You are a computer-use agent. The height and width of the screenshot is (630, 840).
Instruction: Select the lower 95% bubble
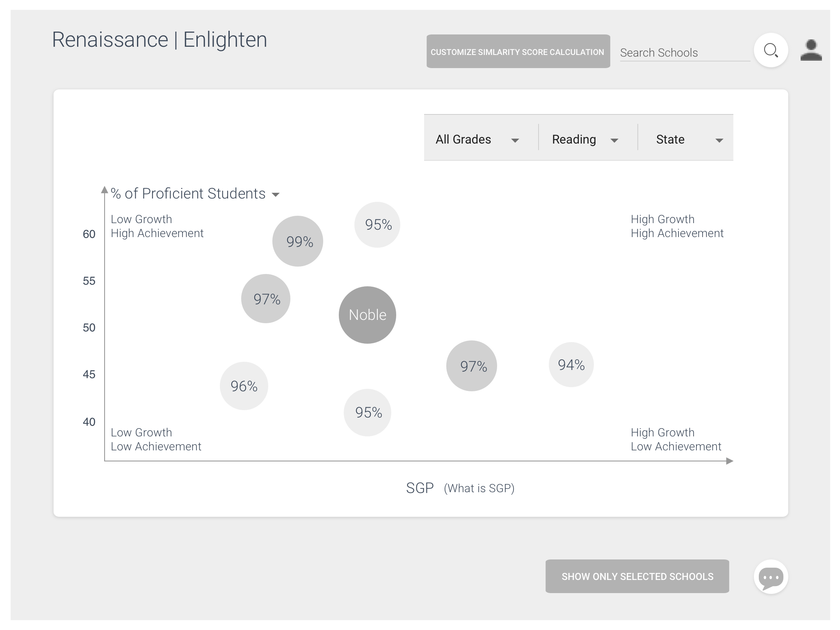tap(367, 413)
